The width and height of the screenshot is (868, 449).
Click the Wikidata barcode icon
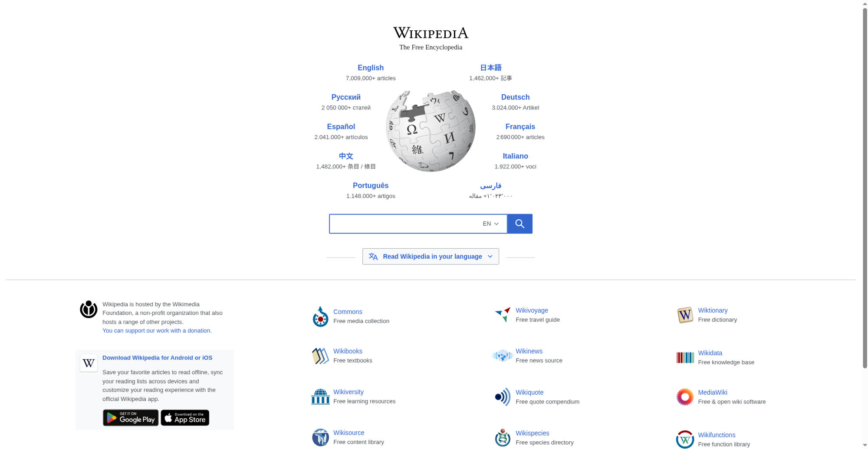point(685,357)
